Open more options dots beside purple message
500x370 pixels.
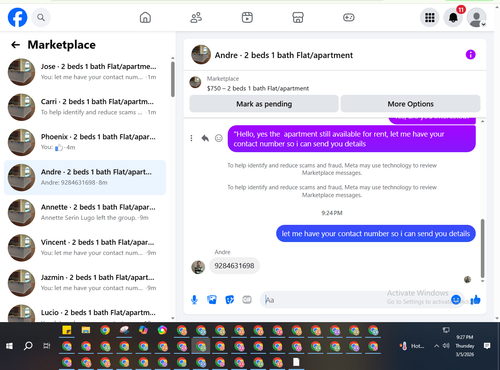pos(191,138)
